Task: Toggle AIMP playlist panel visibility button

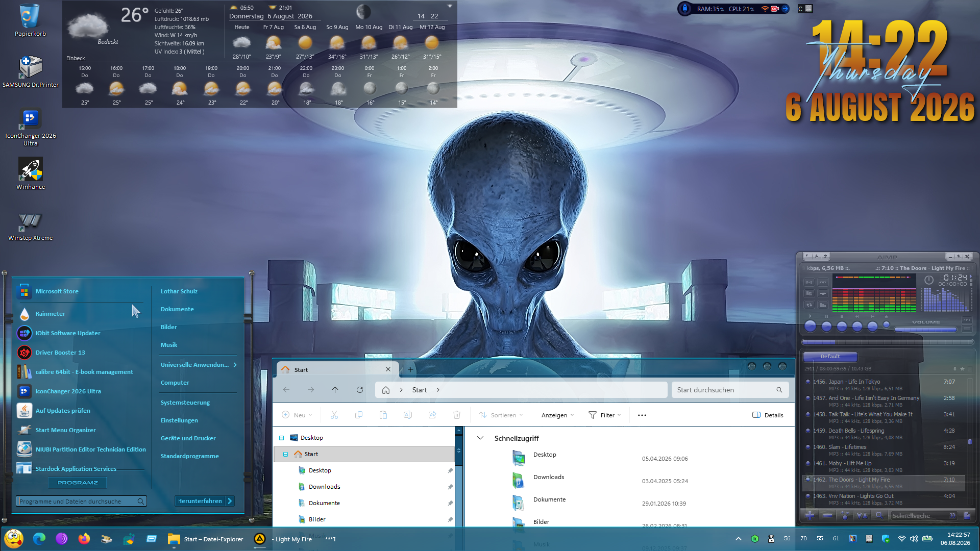Action: 967,329
